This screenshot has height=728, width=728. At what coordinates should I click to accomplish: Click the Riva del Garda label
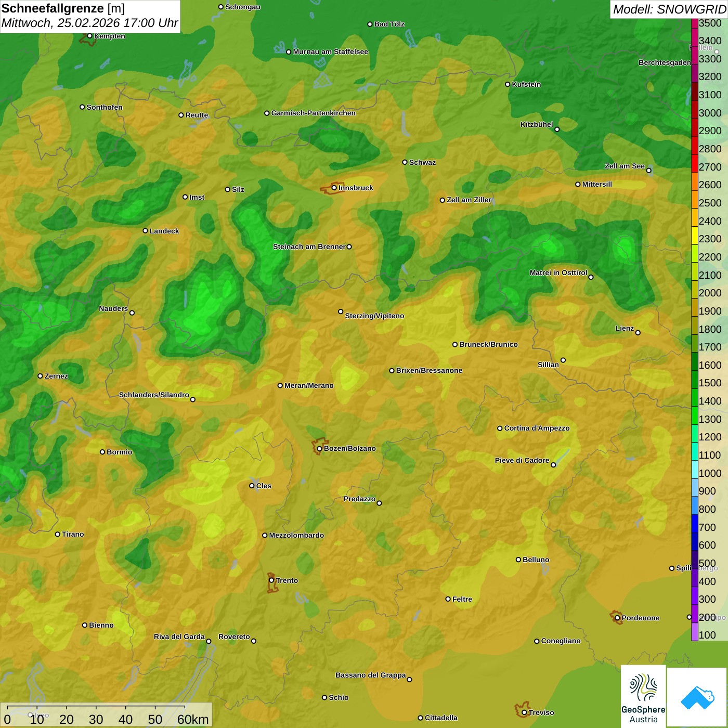pyautogui.click(x=179, y=636)
